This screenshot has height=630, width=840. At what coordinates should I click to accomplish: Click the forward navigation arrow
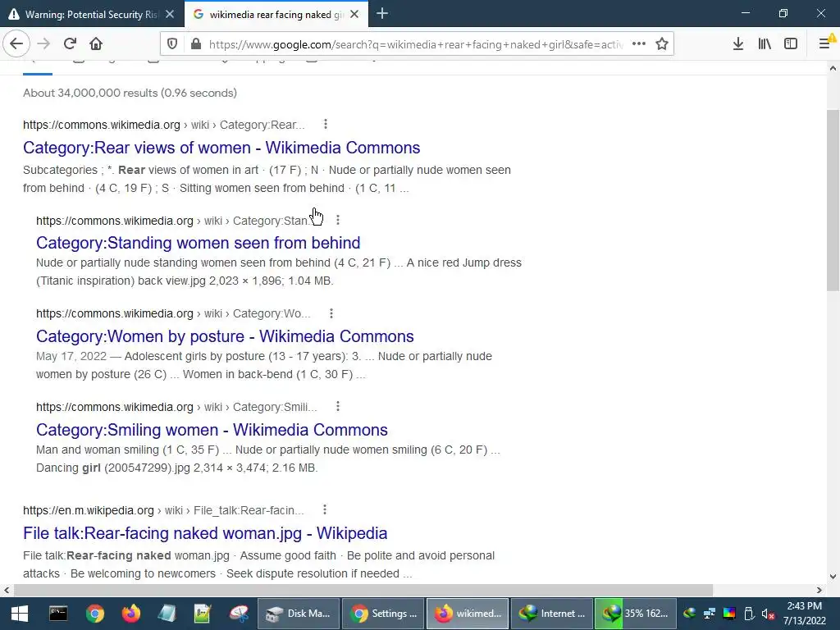pos(43,44)
